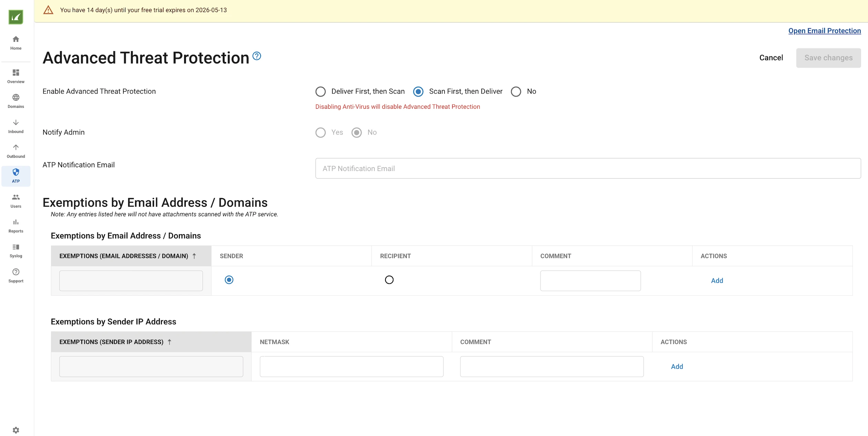
Task: Click the help icon beside Advanced Threat Protection
Action: [257, 56]
